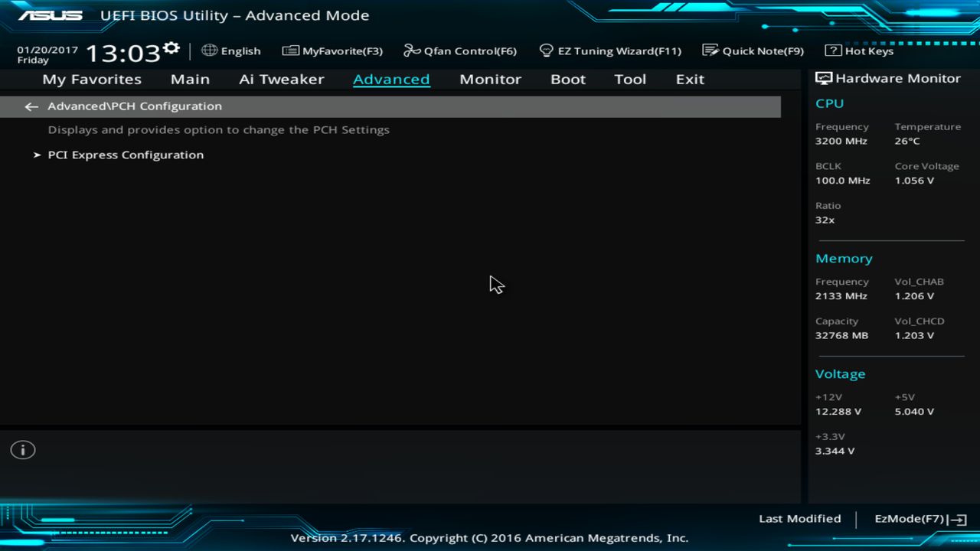Open the Monitor menu tab

point(490,79)
